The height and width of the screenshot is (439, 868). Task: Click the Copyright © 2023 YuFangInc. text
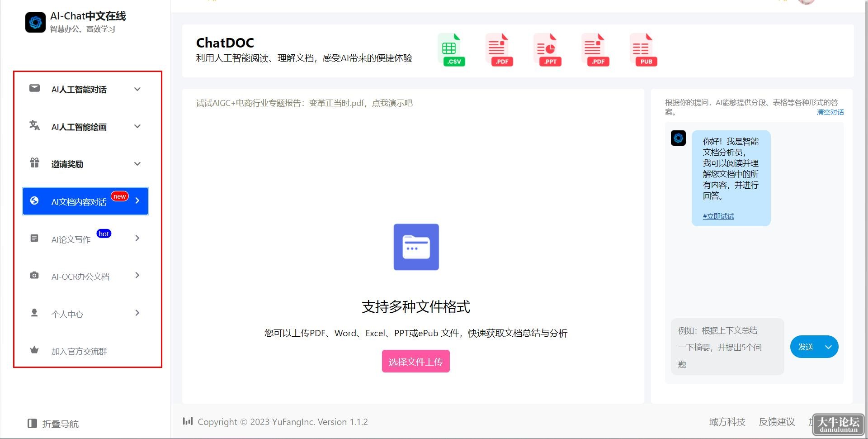click(x=256, y=422)
